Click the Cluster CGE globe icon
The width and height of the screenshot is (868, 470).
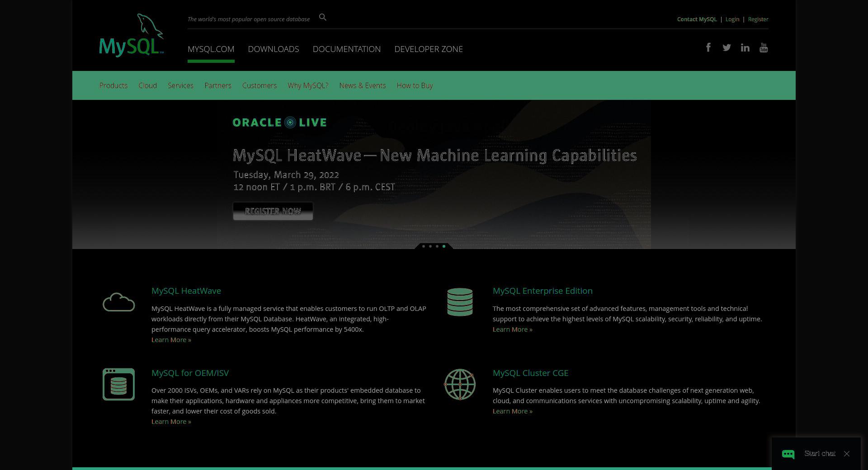pos(460,384)
